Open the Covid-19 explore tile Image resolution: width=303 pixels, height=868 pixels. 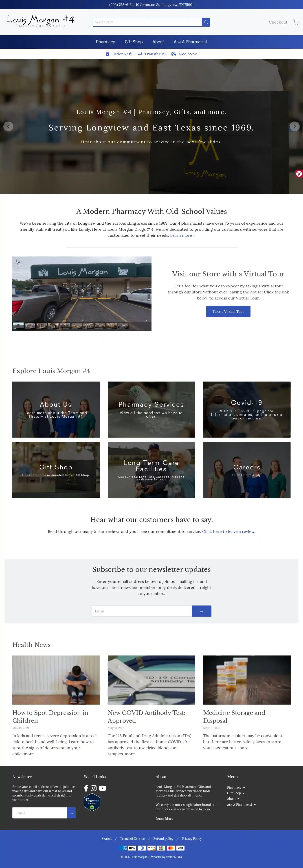[x=247, y=409]
